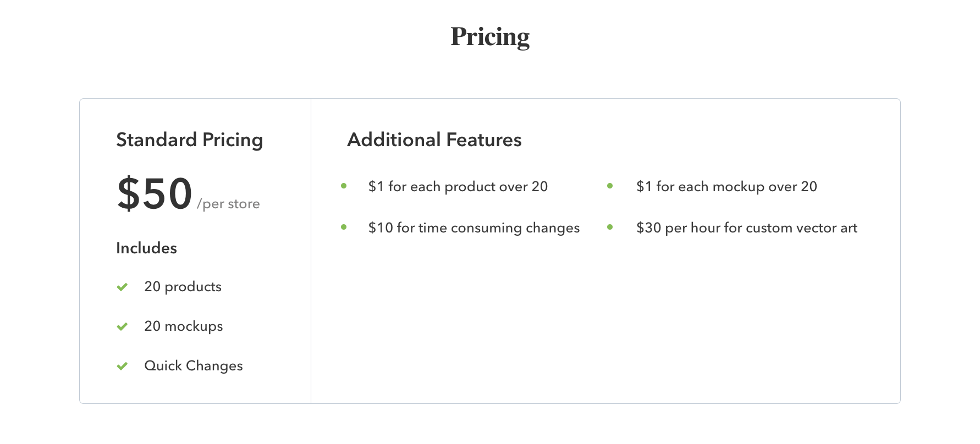Click the $50 price amount
Screen dimensions: 980x444
pyautogui.click(x=155, y=193)
